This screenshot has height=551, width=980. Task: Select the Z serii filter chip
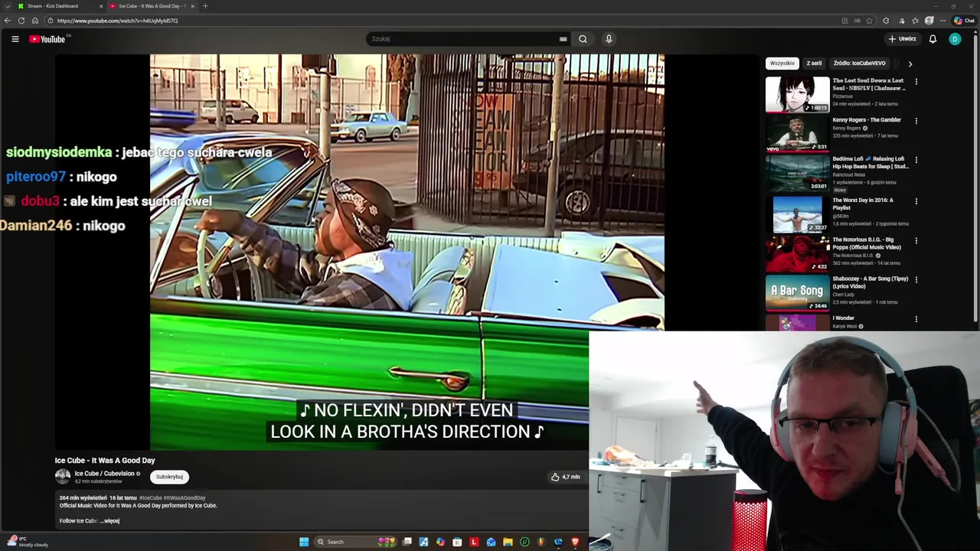814,64
